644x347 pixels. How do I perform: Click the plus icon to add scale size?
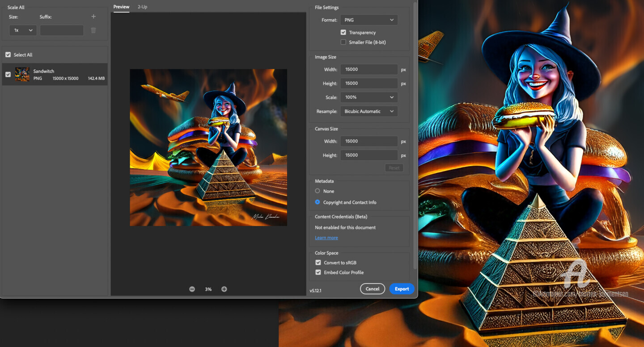pos(93,17)
